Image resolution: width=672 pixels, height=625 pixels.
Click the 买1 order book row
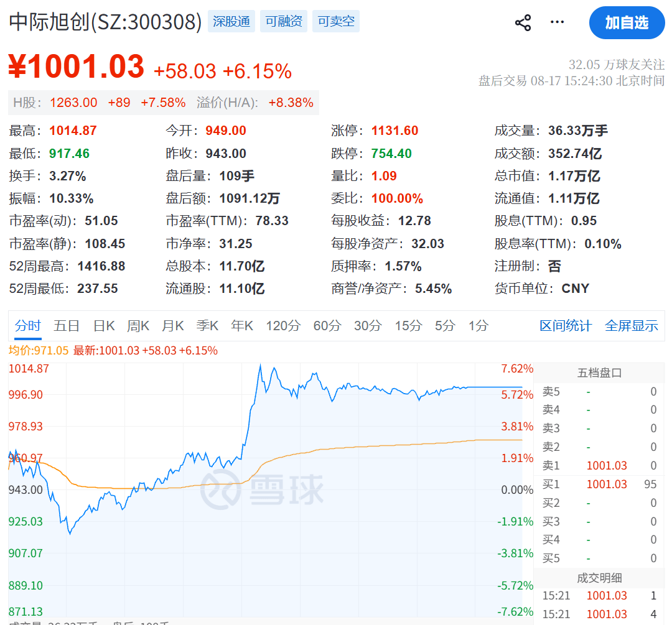[599, 484]
